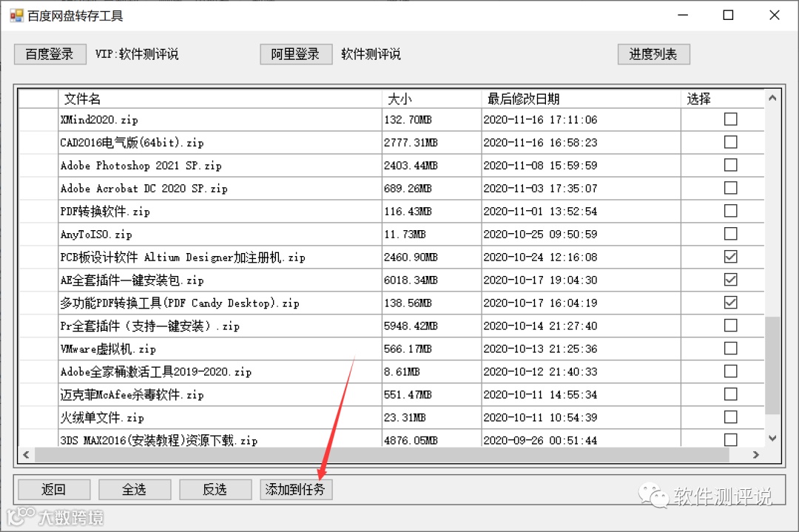This screenshot has width=799, height=532.
Task: Uncheck the AE全套插件一键安装包.zip checkbox
Action: pyautogui.click(x=730, y=280)
